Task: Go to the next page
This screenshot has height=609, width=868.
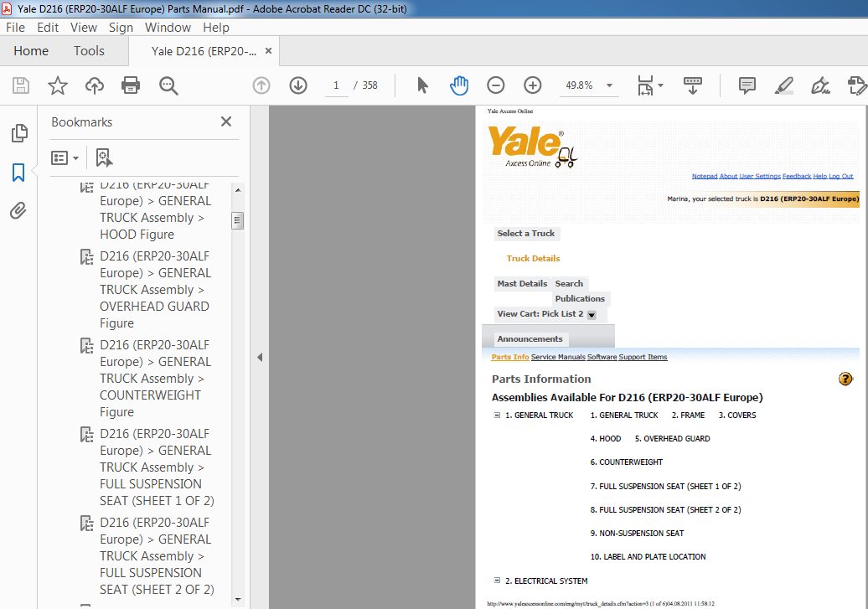Action: coord(297,85)
